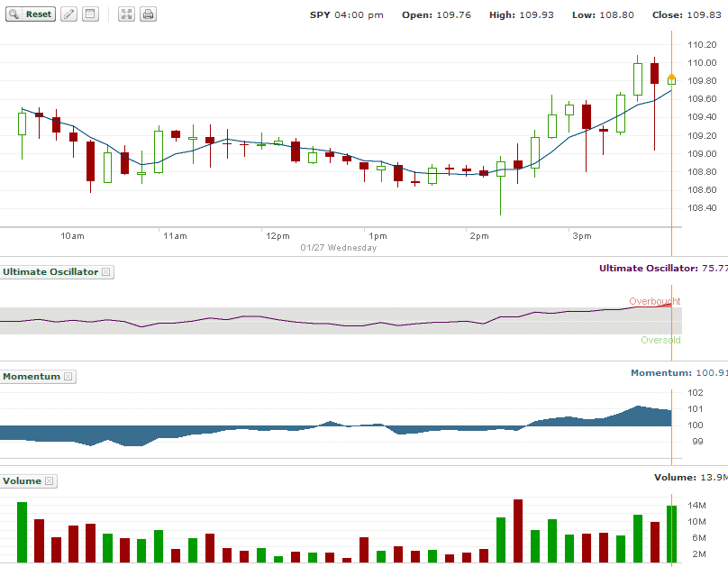
Task: Click the 'High: 109.93' value
Action: click(522, 14)
